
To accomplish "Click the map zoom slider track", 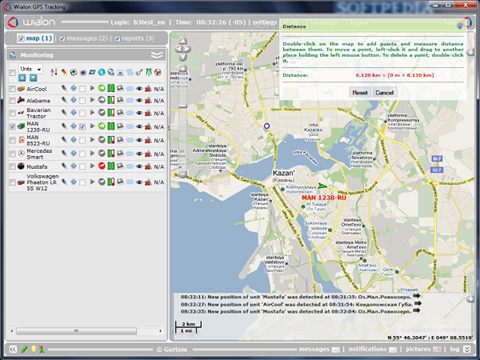I will [183, 123].
